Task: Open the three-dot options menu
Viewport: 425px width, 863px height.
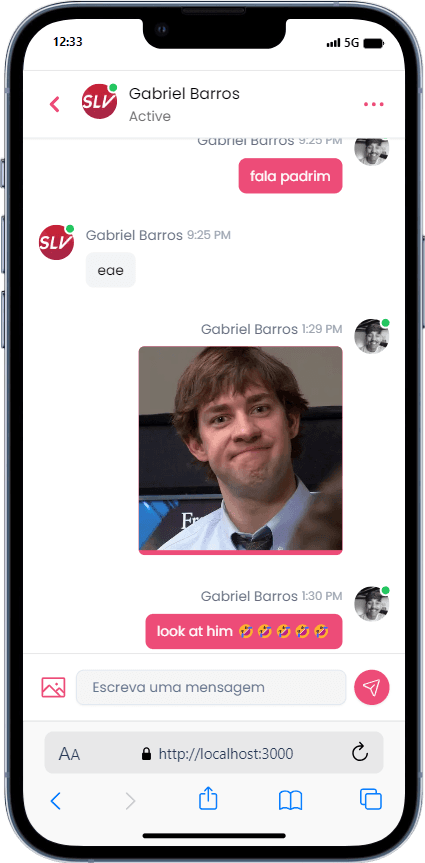Action: pos(373,104)
